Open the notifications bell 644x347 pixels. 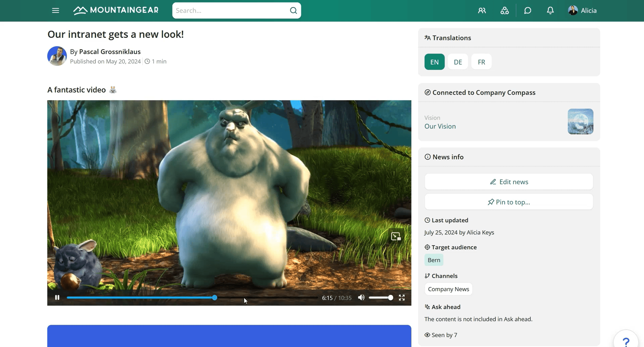pos(550,10)
